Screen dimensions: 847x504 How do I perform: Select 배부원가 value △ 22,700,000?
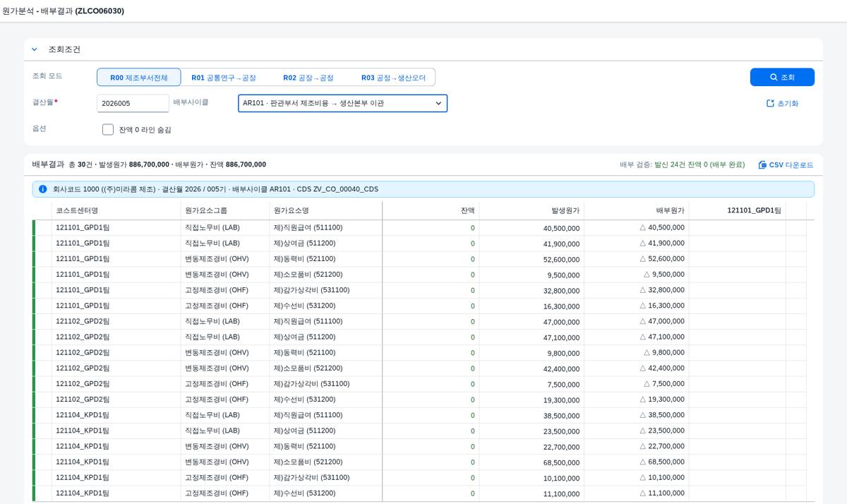pyautogui.click(x=662, y=447)
